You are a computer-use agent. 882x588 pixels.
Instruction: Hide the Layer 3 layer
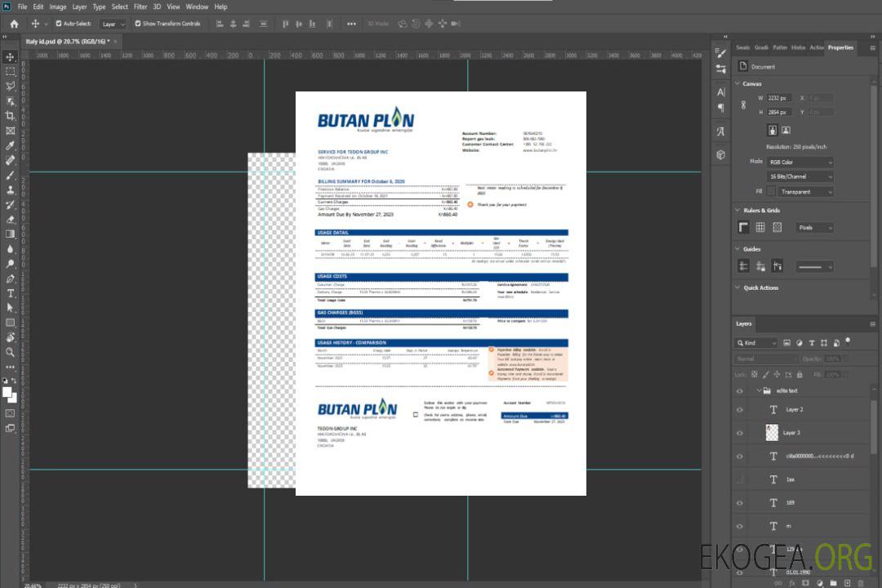coord(740,434)
